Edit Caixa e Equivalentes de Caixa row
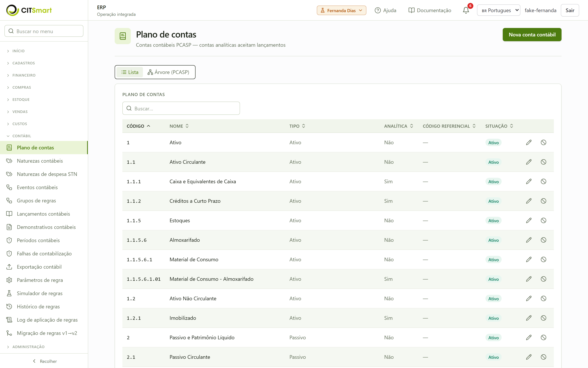Image resolution: width=588 pixels, height=368 pixels. (529, 182)
